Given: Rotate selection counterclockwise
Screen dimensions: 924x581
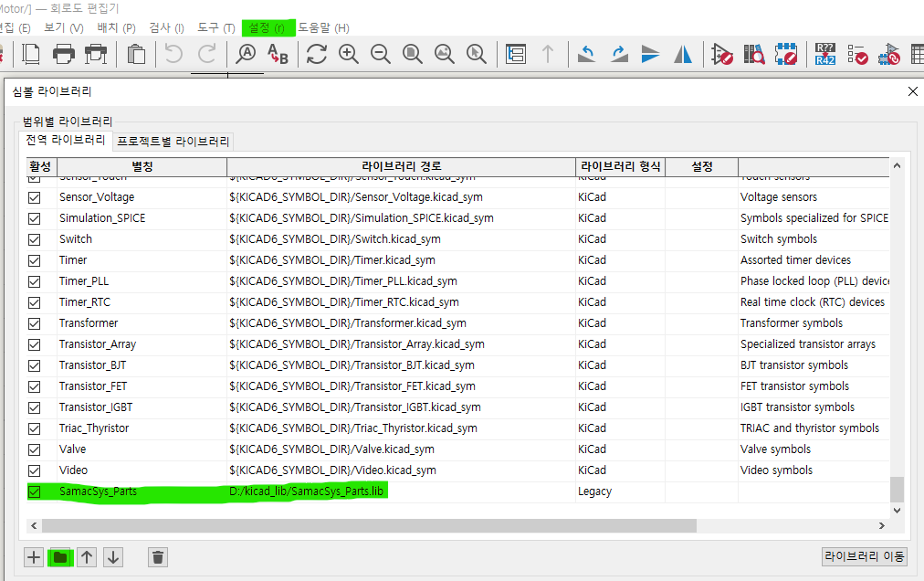Looking at the screenshot, I should point(586,54).
